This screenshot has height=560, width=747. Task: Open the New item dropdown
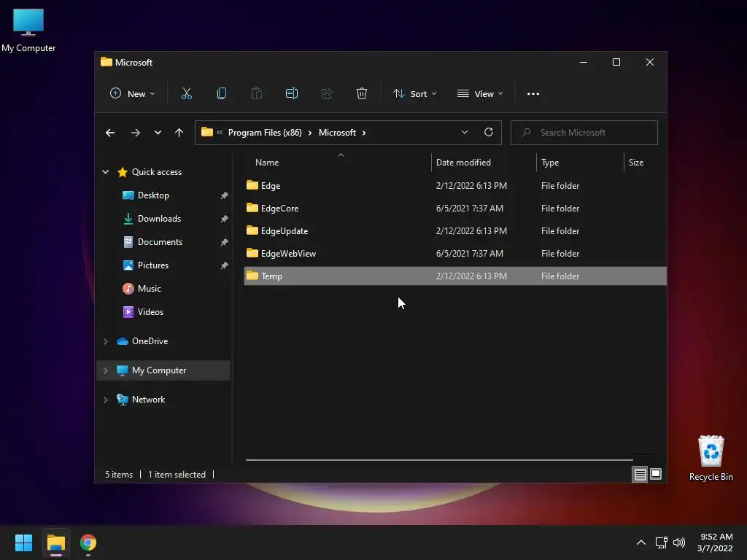coord(133,94)
